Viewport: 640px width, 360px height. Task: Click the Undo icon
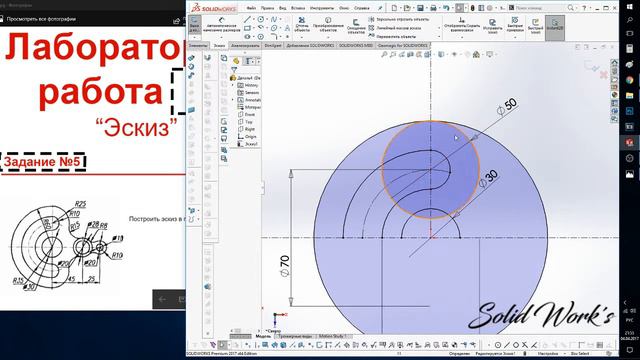pos(446,8)
